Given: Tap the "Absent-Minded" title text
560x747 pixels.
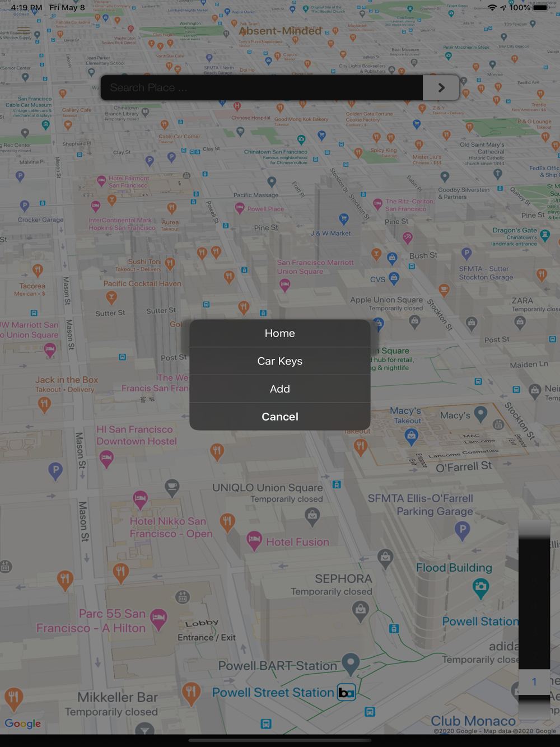Looking at the screenshot, I should [x=280, y=31].
